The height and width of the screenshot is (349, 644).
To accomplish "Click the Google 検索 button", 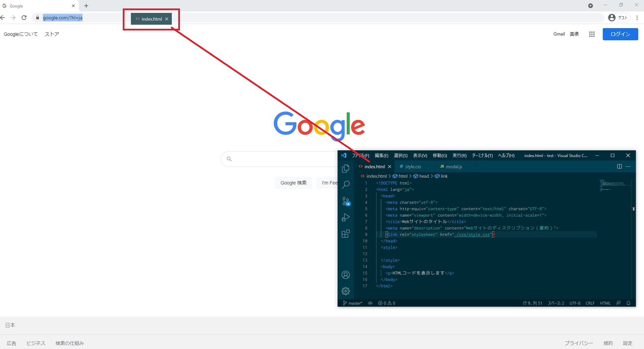I will pos(293,183).
